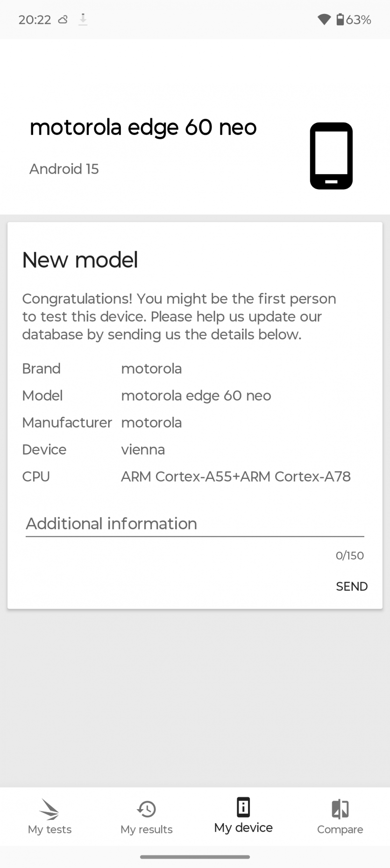Image resolution: width=390 pixels, height=868 pixels.
Task: Open the My results history icon
Action: tap(146, 809)
